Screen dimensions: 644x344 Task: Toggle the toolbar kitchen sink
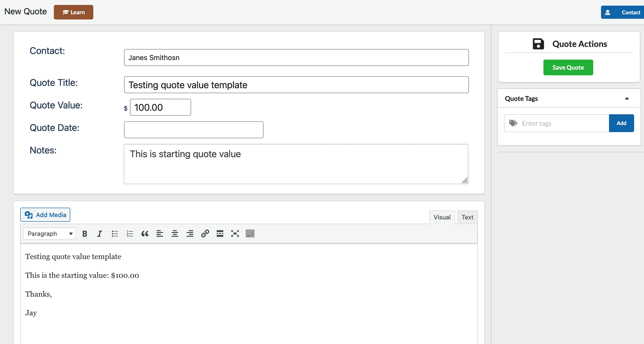(x=250, y=234)
